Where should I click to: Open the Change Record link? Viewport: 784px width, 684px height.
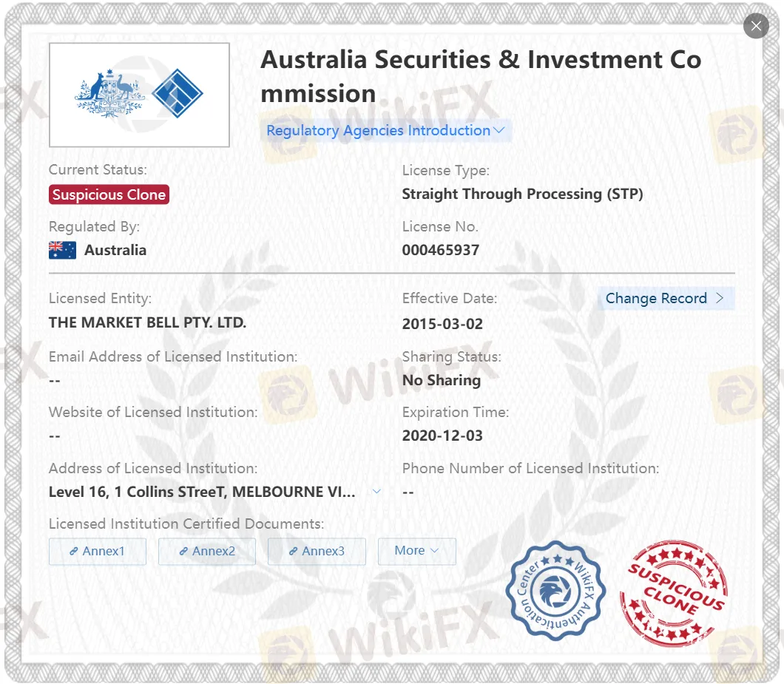tap(666, 299)
